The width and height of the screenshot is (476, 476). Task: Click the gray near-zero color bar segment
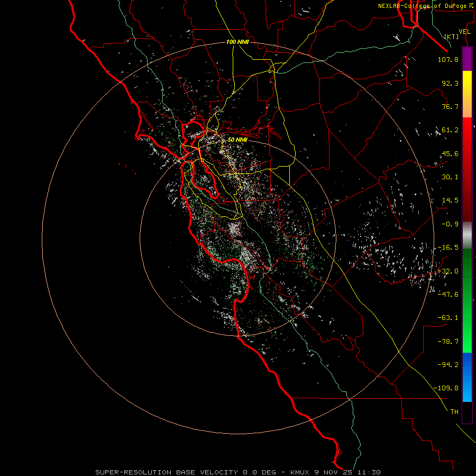click(467, 235)
